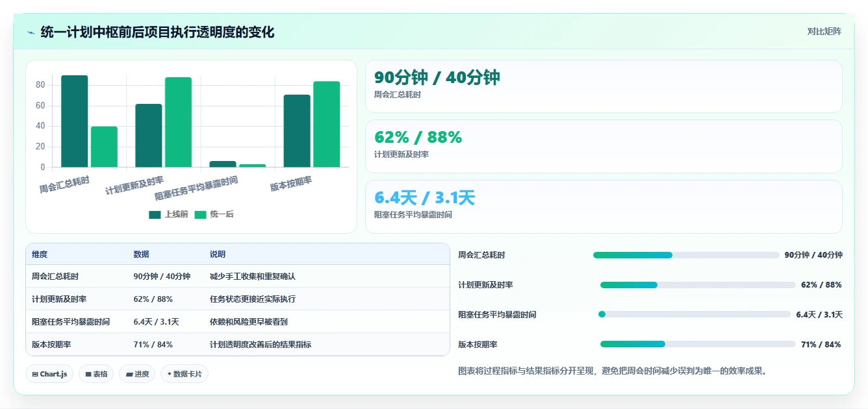Screen dimensions: 868x409
Task: Click table cell 71% / 84%
Action: (153, 344)
